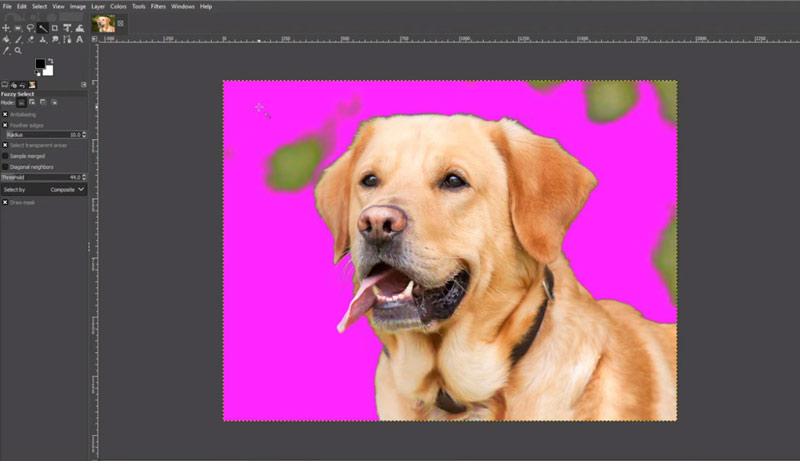Adjust the Radius value spinner arrows
800x461 pixels.
click(x=84, y=135)
